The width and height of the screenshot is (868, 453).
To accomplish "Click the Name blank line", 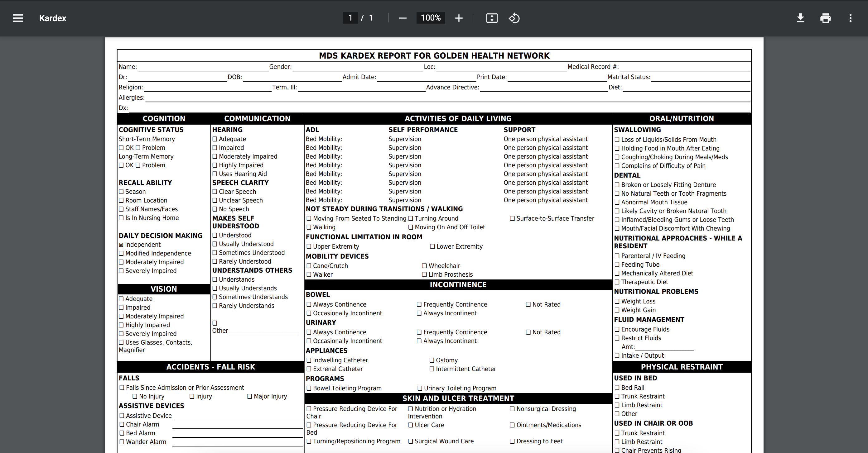I will [203, 67].
